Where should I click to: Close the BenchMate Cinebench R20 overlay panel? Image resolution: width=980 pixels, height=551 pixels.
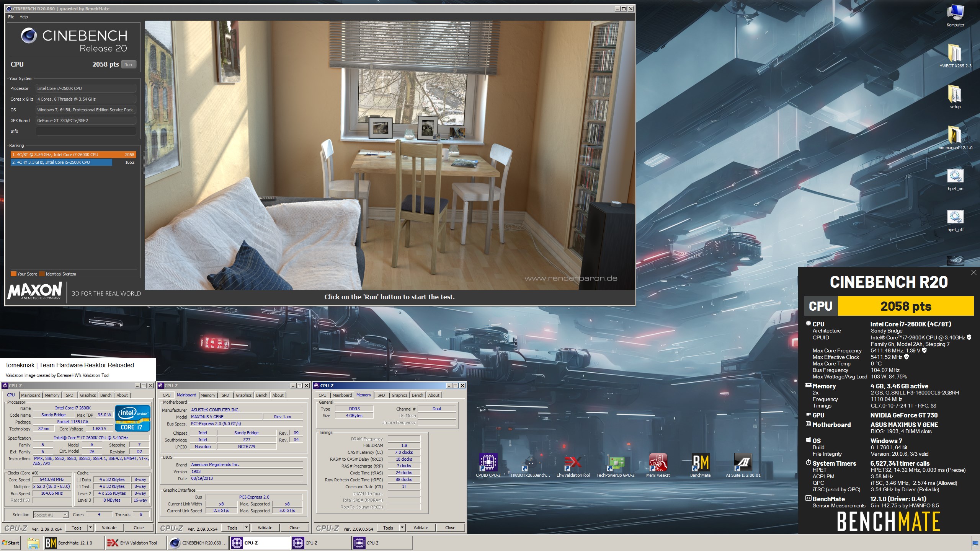(x=973, y=272)
